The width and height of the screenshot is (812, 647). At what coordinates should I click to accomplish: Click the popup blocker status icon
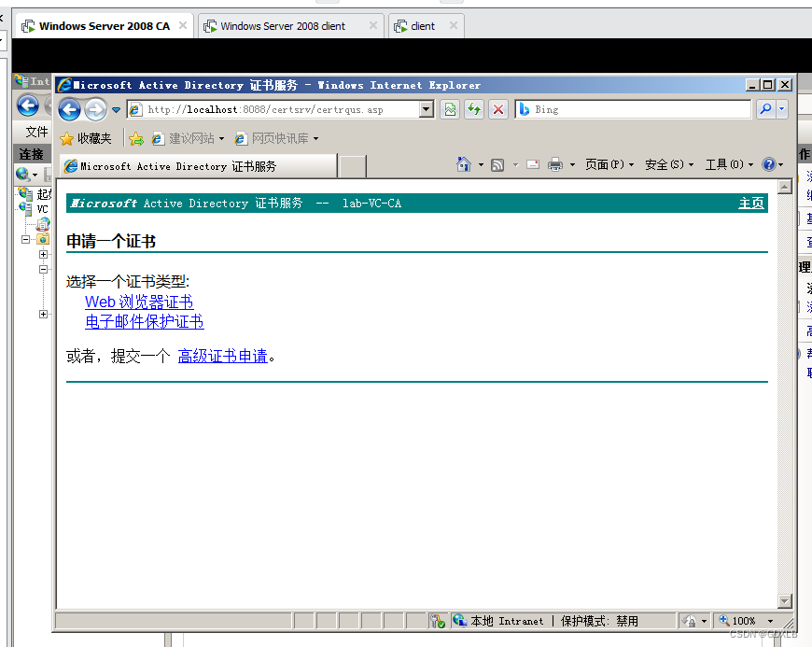click(438, 621)
